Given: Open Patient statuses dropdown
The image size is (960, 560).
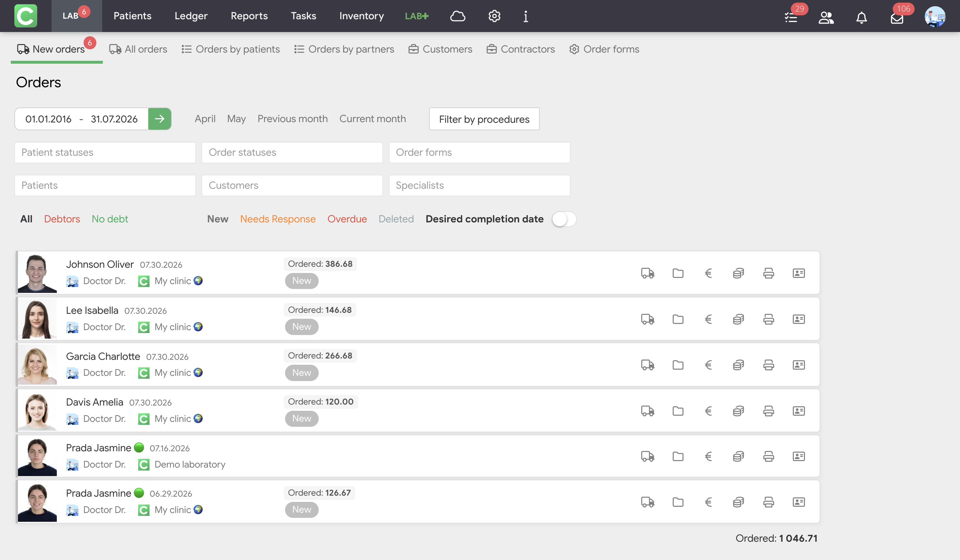Looking at the screenshot, I should (105, 152).
